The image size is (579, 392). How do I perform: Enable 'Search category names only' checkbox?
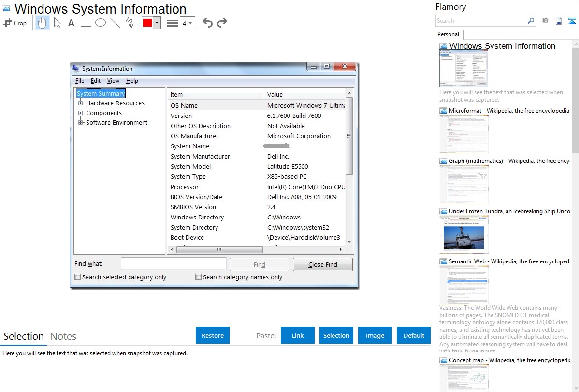point(198,277)
